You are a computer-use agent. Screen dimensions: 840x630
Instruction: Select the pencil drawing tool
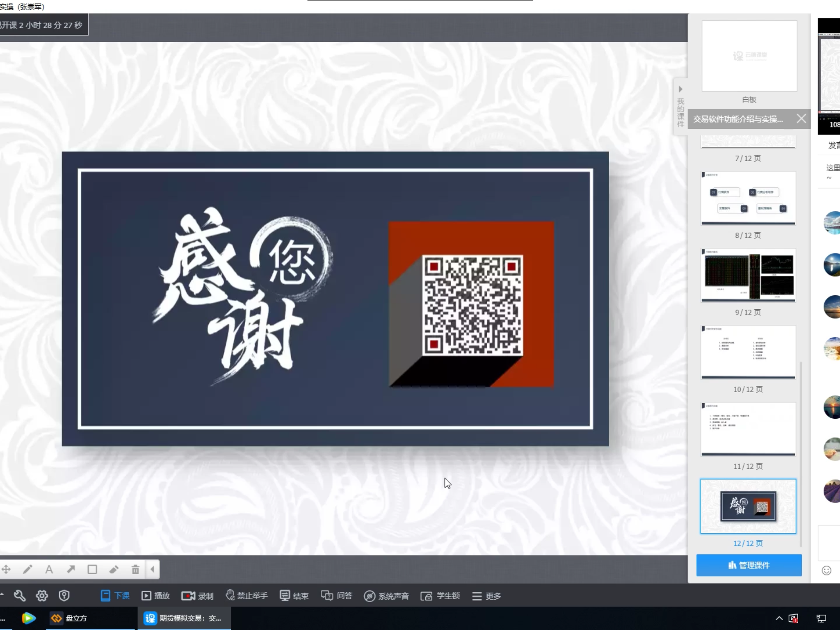[27, 569]
